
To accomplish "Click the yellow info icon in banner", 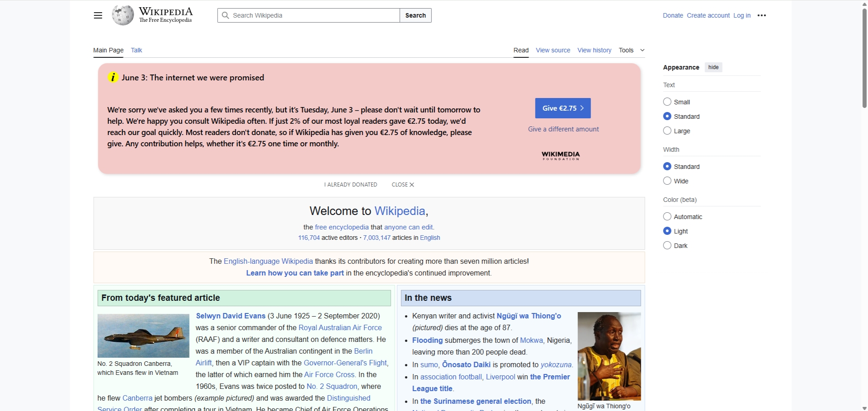I will coord(113,77).
